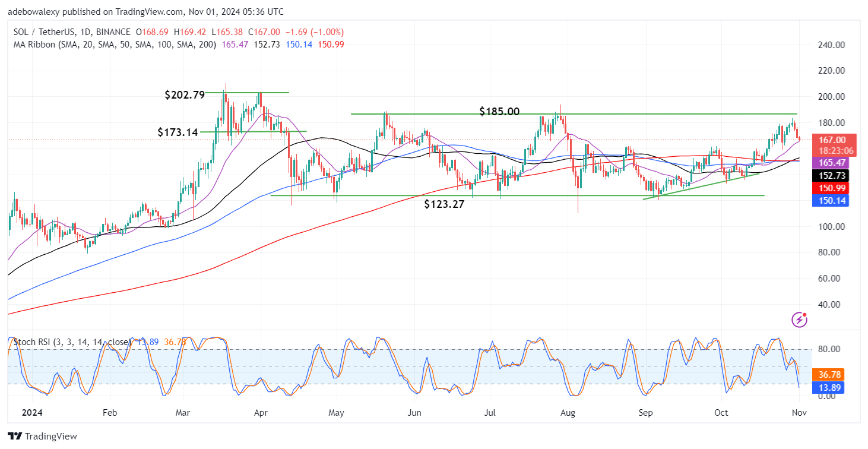
Task: Click the $185.00 resistance label
Action: (499, 111)
